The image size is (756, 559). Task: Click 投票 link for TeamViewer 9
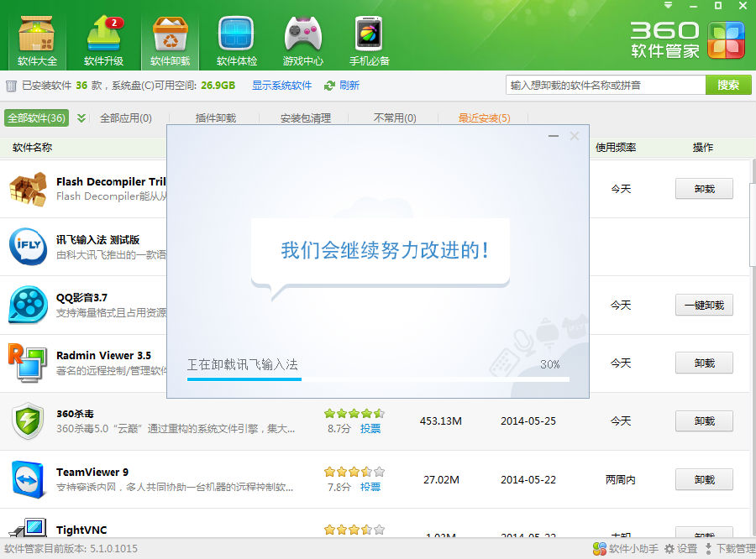(370, 487)
